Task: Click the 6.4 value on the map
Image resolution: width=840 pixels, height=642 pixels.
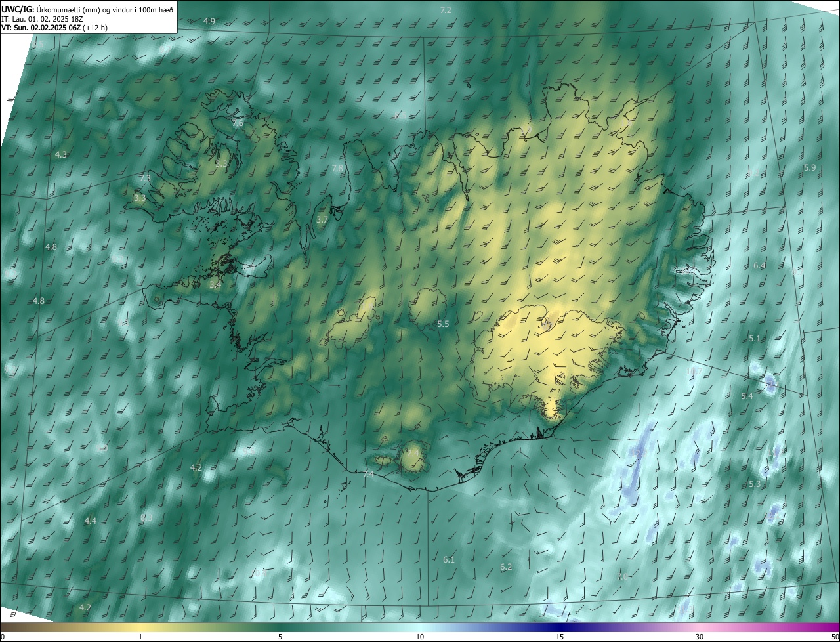Action: [x=759, y=265]
